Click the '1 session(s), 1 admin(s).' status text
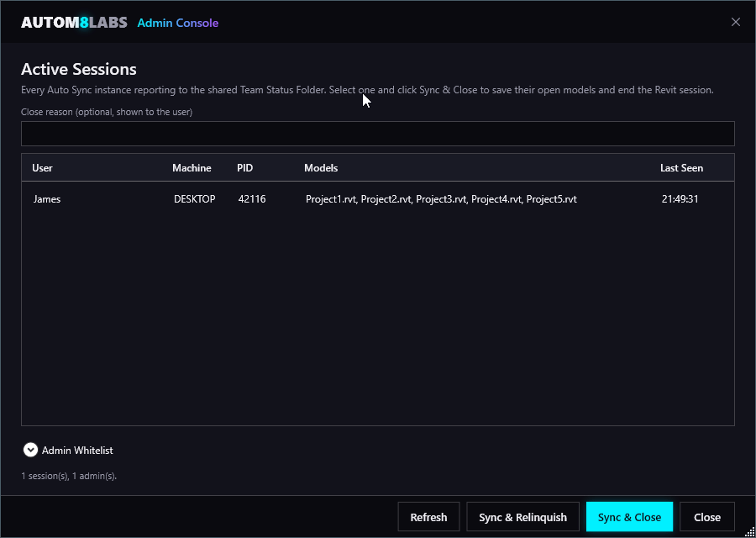This screenshot has height=538, width=756. point(69,476)
